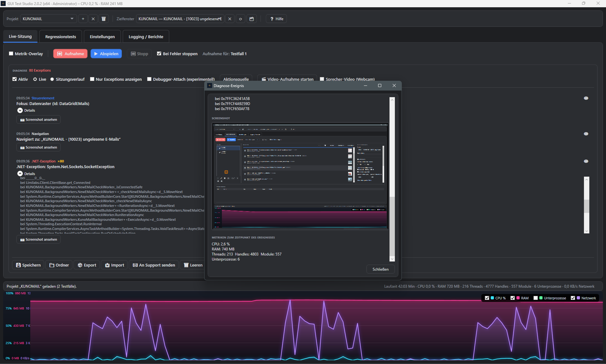The height and width of the screenshot is (364, 606).
Task: Clear the list with Leeren button
Action: (x=193, y=265)
